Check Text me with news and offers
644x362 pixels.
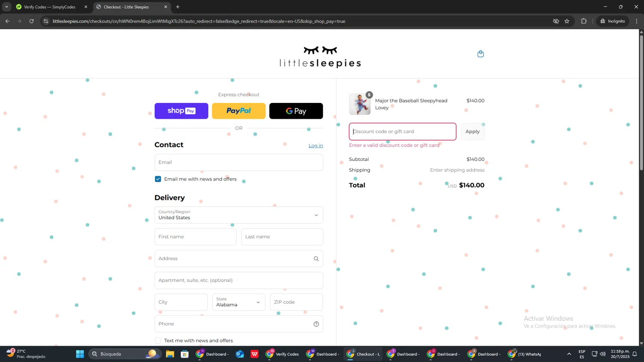(x=158, y=341)
